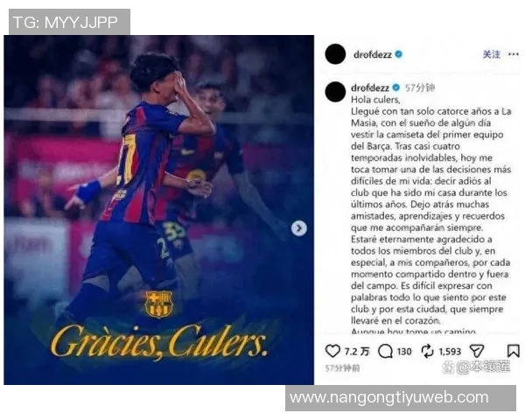Click the header profile avatar circle

point(335,54)
